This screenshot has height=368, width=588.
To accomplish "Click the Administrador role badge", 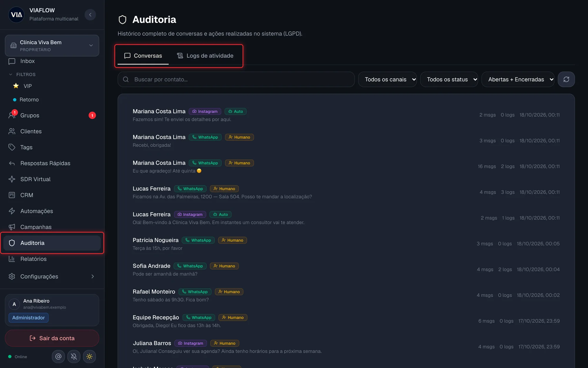I will (29, 318).
